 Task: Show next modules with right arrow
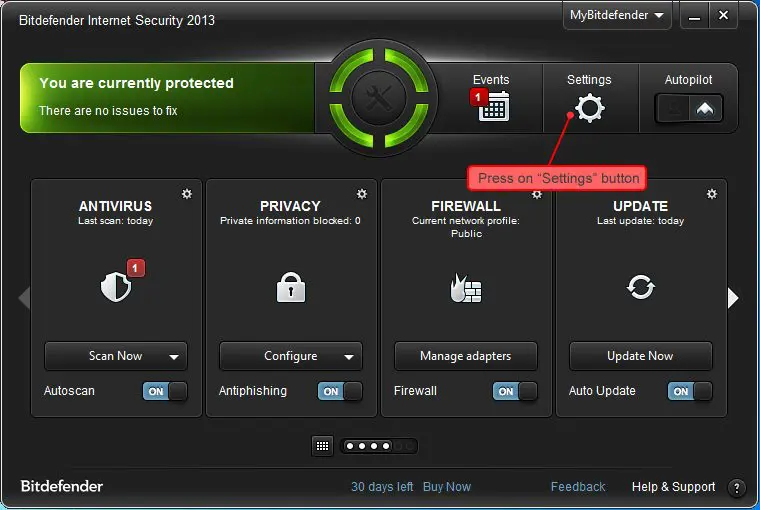point(733,298)
